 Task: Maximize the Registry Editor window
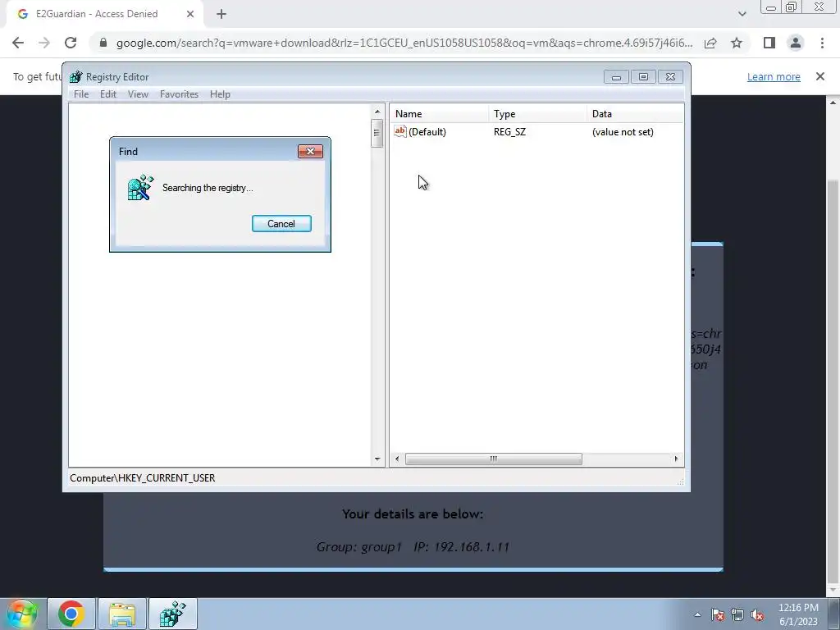tap(643, 76)
